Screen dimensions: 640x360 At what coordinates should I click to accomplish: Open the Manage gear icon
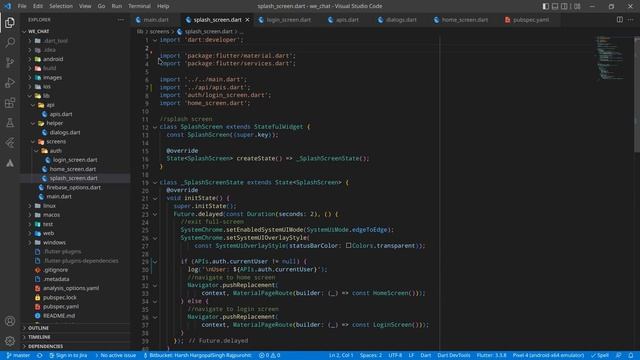[10, 340]
